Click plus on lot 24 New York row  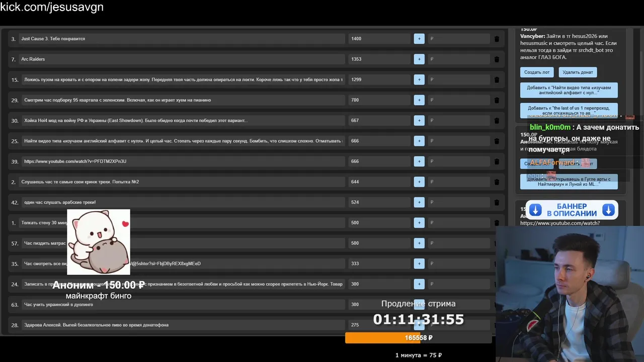[x=419, y=284]
